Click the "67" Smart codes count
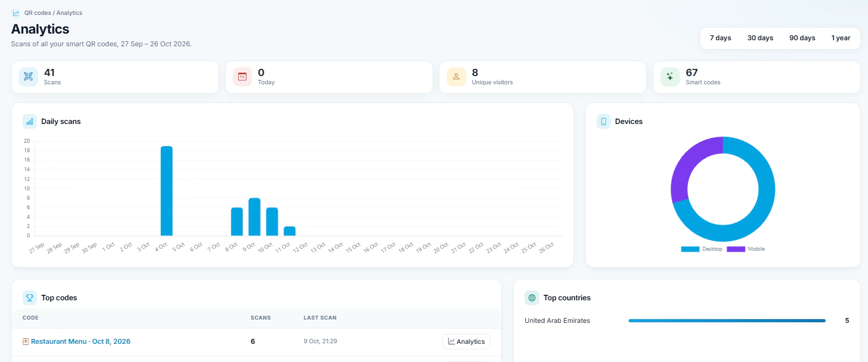Screen dimensions: 868x362 click(692, 73)
